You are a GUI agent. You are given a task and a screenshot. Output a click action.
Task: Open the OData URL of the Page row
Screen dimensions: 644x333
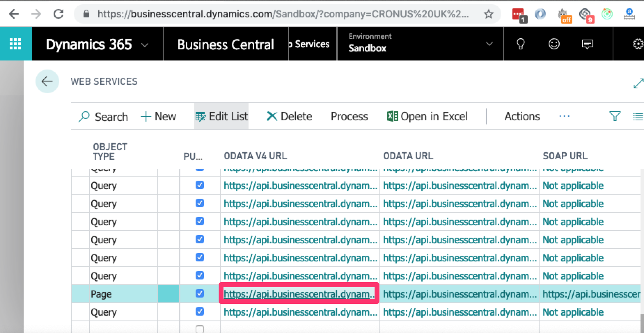click(x=460, y=294)
